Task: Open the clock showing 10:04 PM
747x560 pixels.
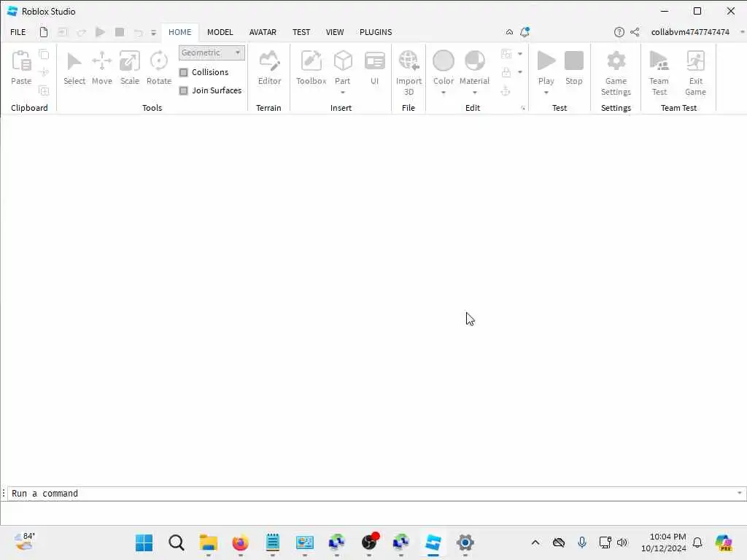Action: [x=663, y=542]
